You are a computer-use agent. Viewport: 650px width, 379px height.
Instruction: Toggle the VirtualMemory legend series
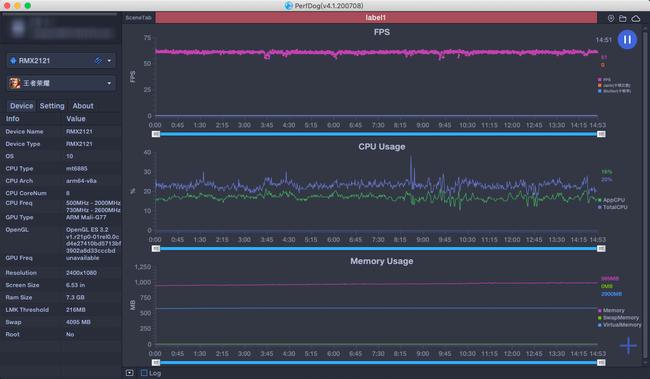click(x=620, y=325)
